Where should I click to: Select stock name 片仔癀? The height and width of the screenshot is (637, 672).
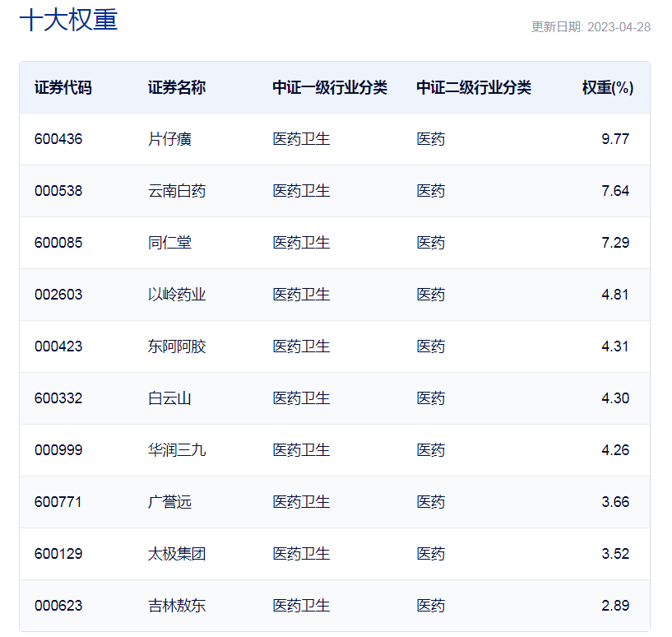click(x=169, y=139)
